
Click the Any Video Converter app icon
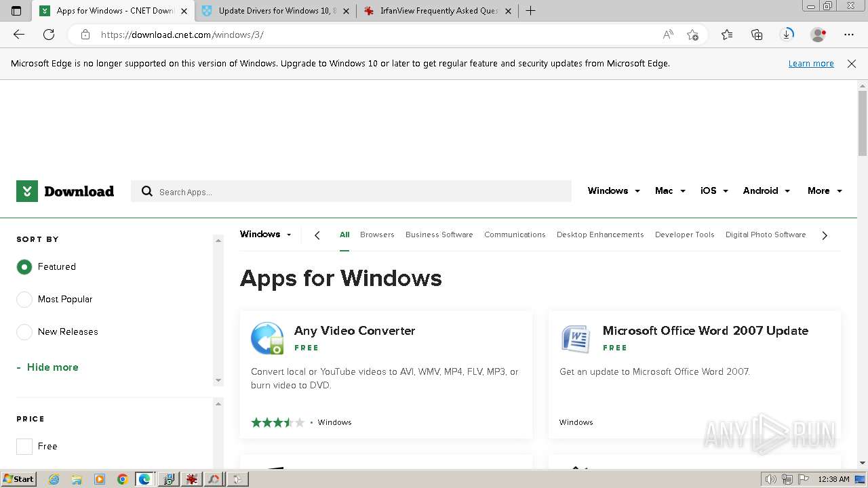click(267, 338)
